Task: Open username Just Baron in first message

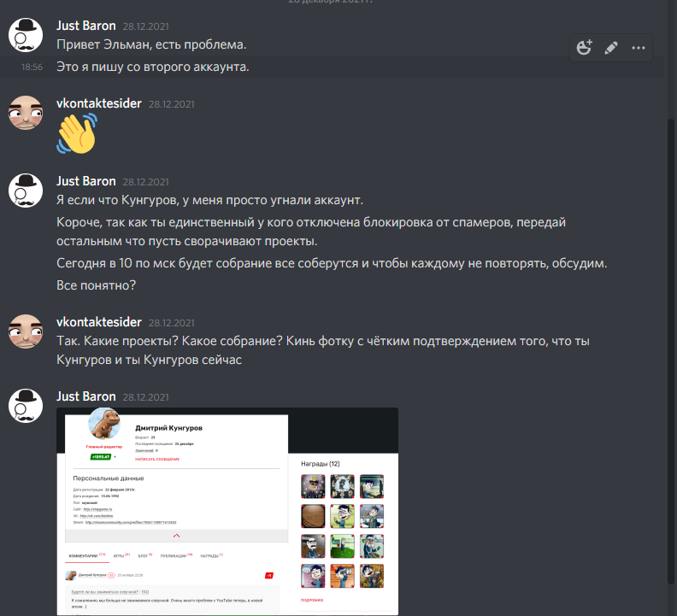Action: pyautogui.click(x=86, y=26)
